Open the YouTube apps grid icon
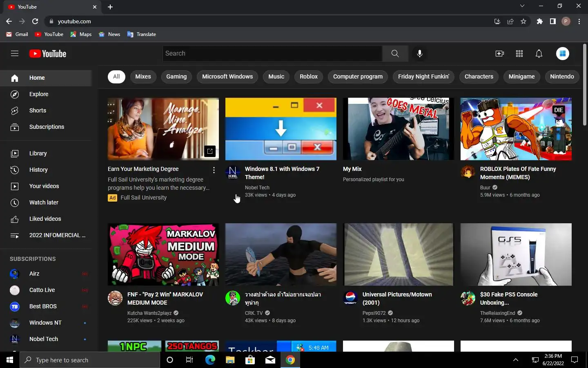588x368 pixels. (519, 54)
